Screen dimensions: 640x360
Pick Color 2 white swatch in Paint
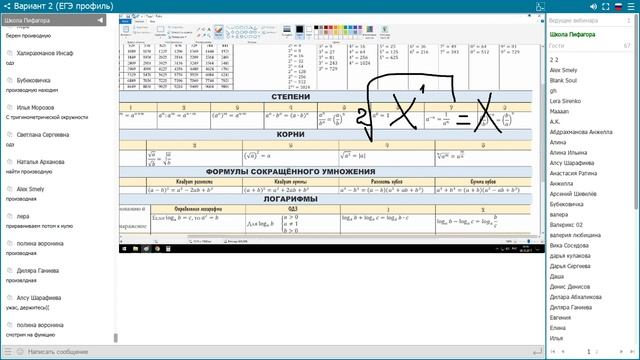[309, 31]
